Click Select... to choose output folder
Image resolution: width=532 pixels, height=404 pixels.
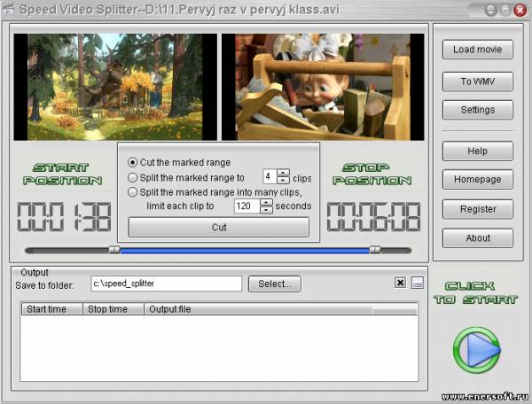tap(275, 284)
